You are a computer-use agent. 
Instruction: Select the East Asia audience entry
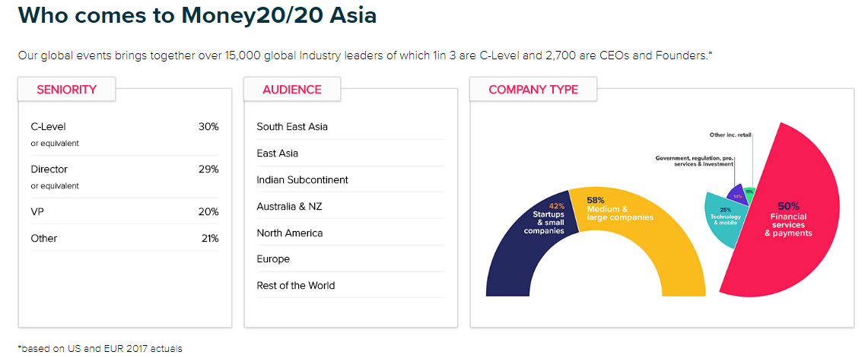(x=278, y=154)
